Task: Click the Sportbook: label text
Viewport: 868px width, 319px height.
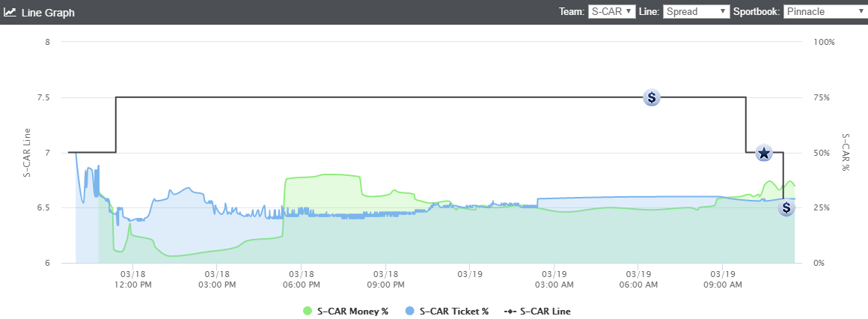Action: click(757, 12)
